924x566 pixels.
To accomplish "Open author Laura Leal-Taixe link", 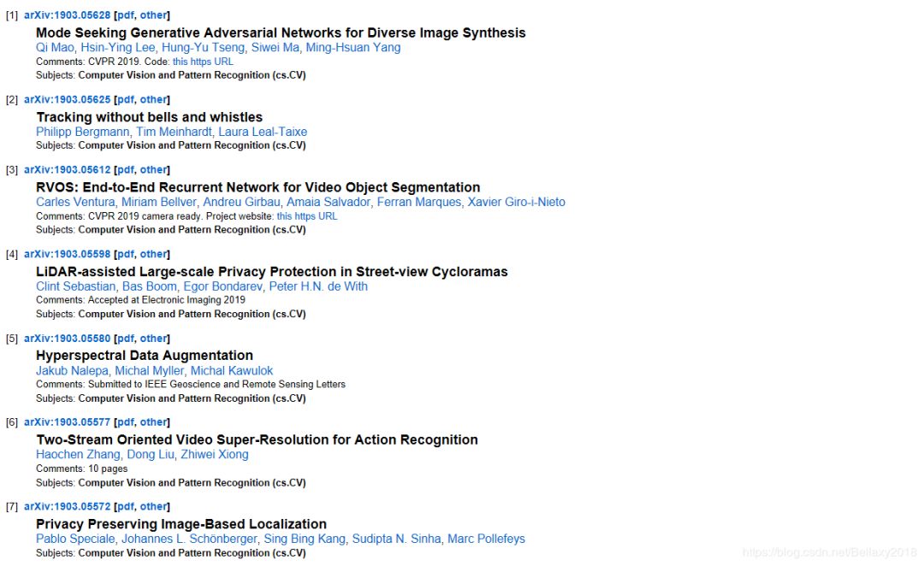I will coord(263,132).
